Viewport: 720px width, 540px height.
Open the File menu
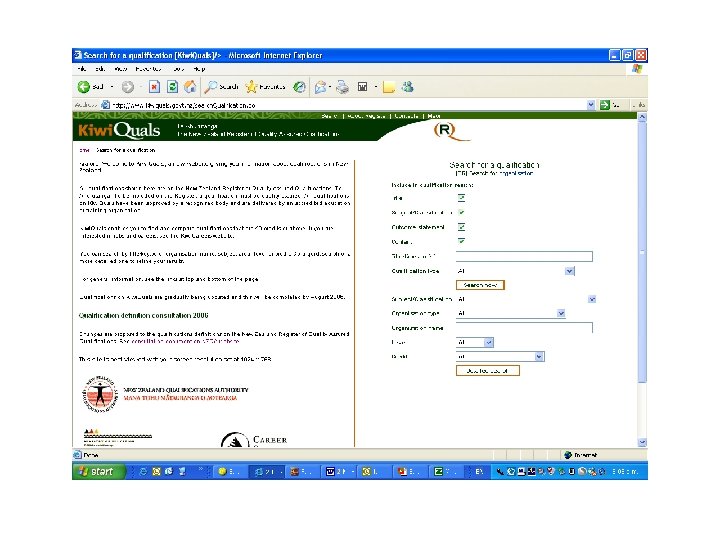coord(82,69)
